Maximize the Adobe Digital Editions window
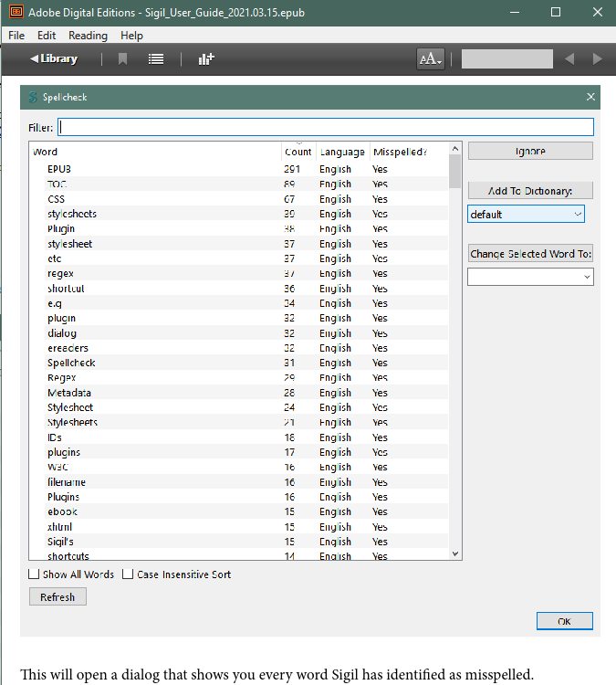This screenshot has width=616, height=685. pos(556,12)
